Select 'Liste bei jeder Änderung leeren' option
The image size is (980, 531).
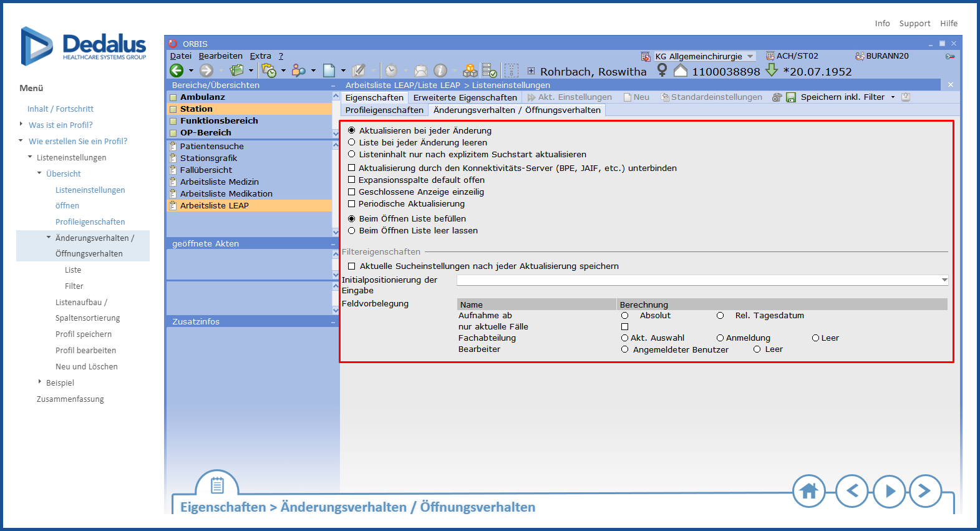352,143
